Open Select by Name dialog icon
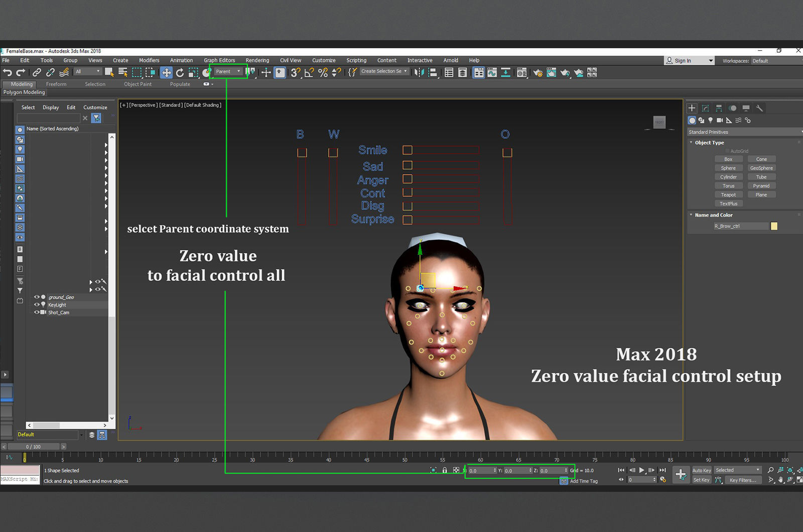Screen dimensions: 803x532 tap(123, 72)
